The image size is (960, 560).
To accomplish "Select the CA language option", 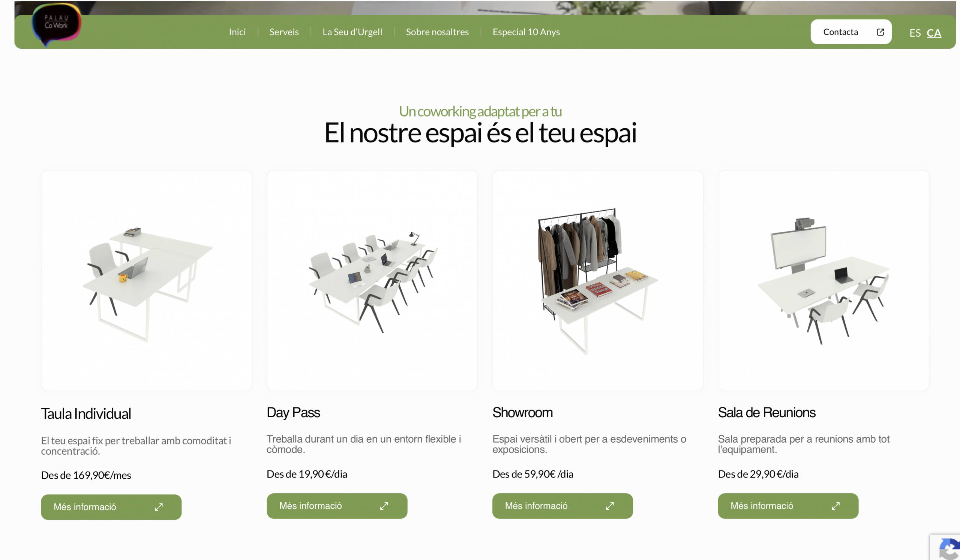I will point(934,33).
